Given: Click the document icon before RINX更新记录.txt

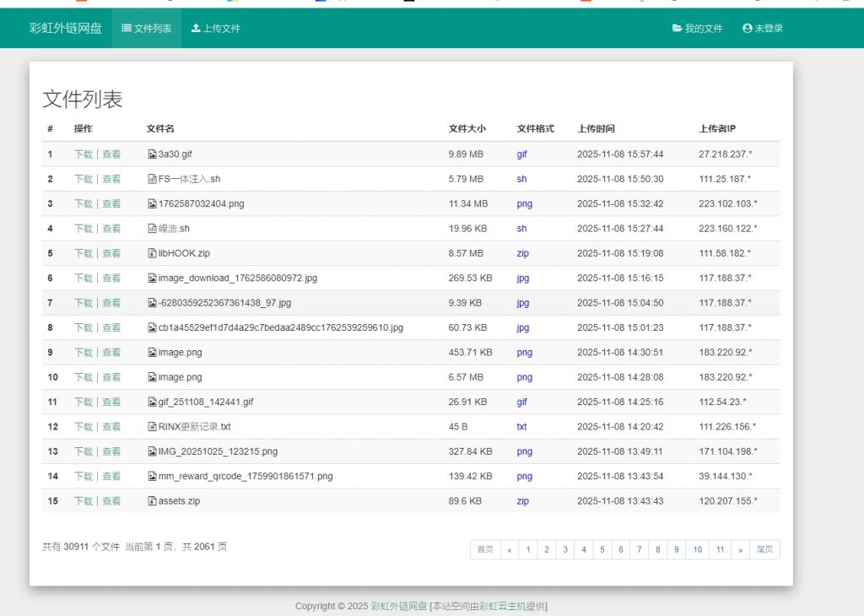Looking at the screenshot, I should click(x=152, y=427).
